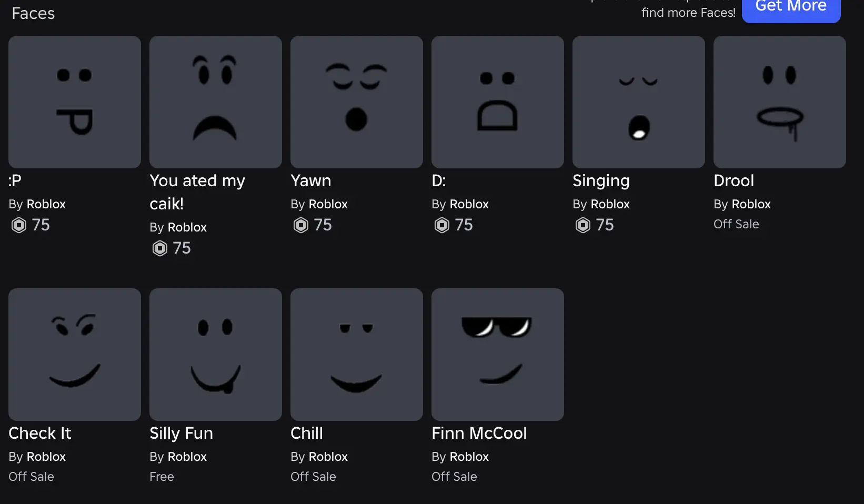
Task: Click the Robux icon under the :P face
Action: [19, 225]
